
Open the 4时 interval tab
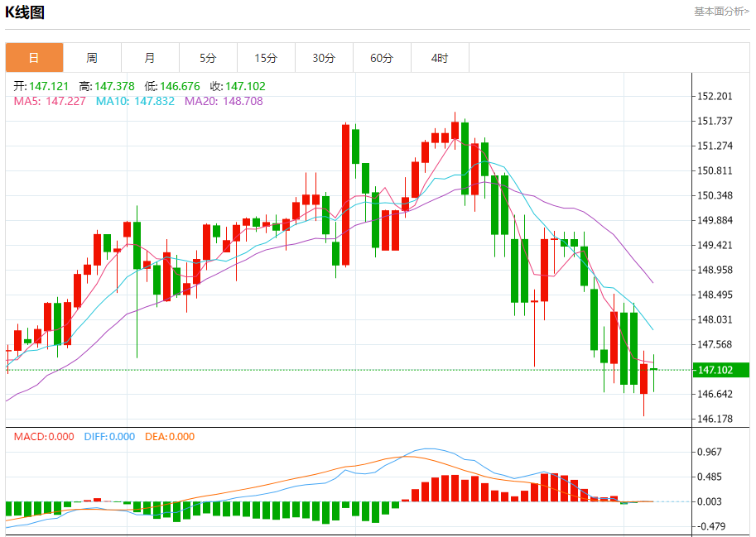tap(440, 58)
